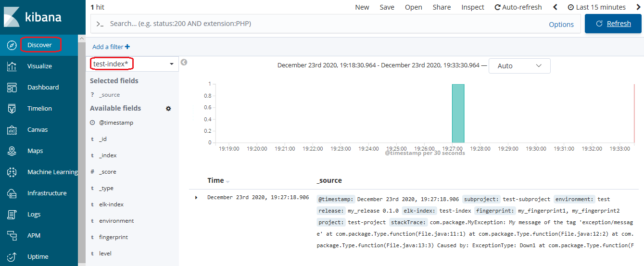
Task: Click New in the top menu
Action: (x=362, y=7)
